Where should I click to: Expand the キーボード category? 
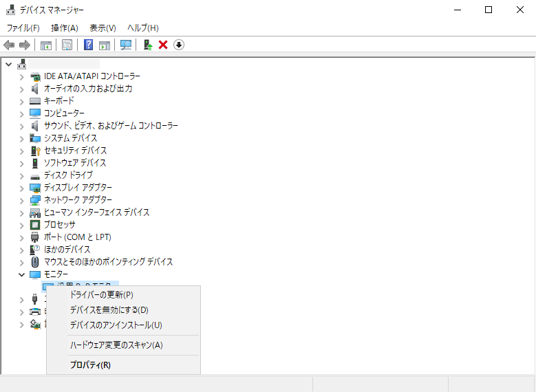(x=21, y=101)
